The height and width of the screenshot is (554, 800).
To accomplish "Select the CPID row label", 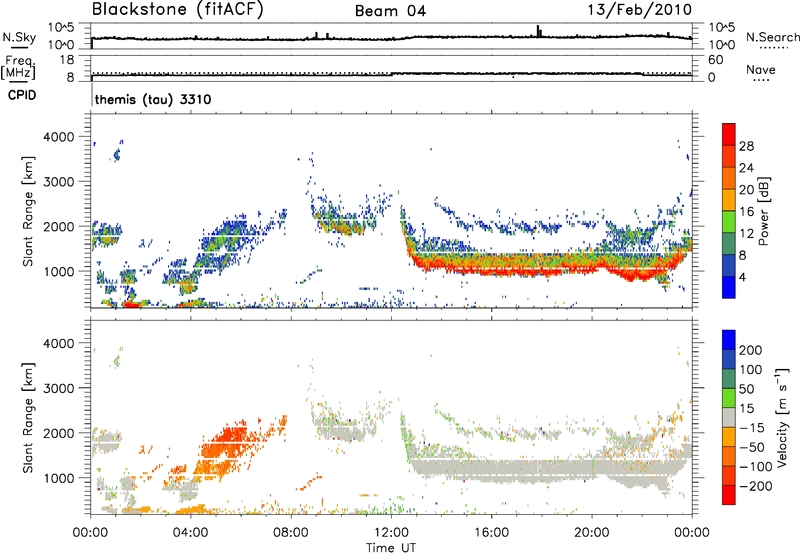I will point(22,95).
